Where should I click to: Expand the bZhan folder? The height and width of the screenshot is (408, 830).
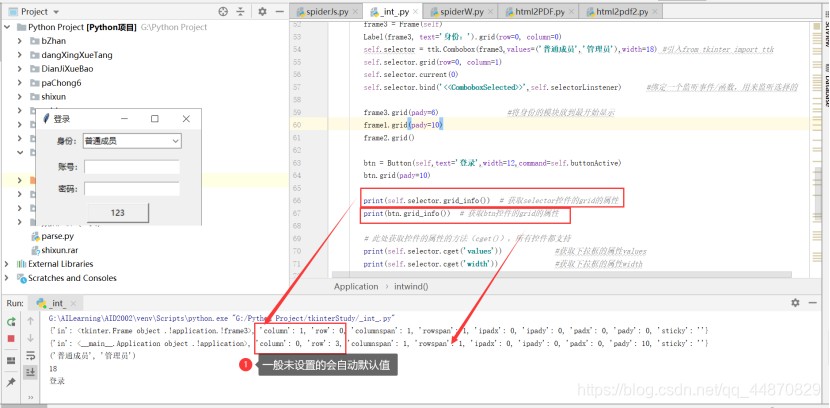tap(21, 40)
